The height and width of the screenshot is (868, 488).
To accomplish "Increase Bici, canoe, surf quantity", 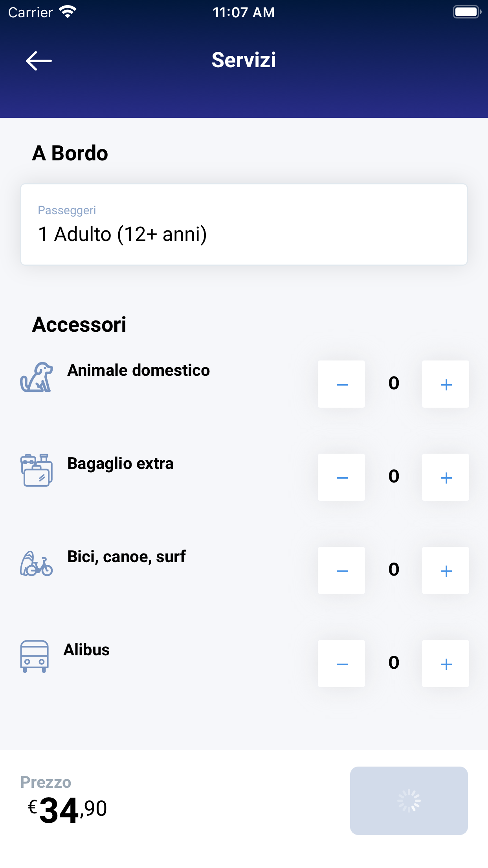I will tap(446, 570).
